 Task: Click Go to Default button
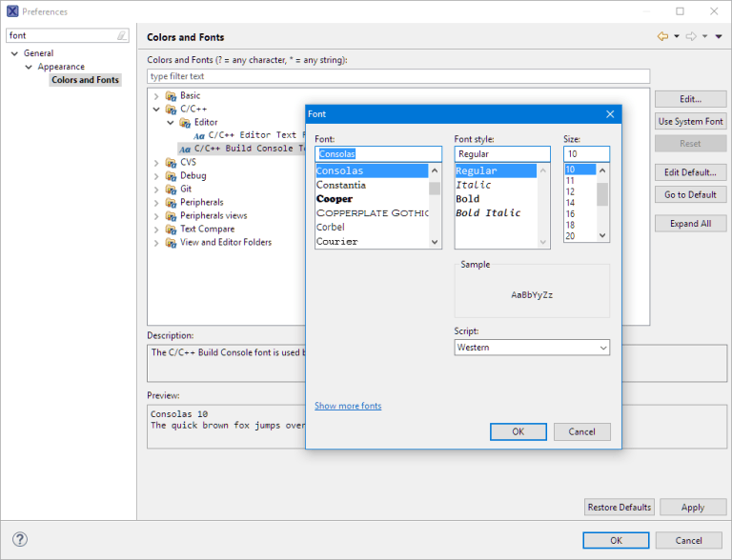click(690, 194)
